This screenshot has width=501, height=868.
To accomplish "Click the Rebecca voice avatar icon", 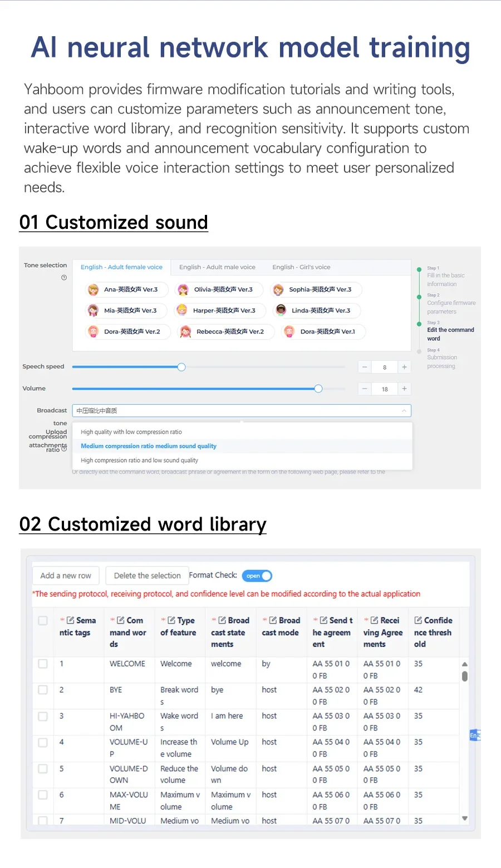I will click(185, 332).
